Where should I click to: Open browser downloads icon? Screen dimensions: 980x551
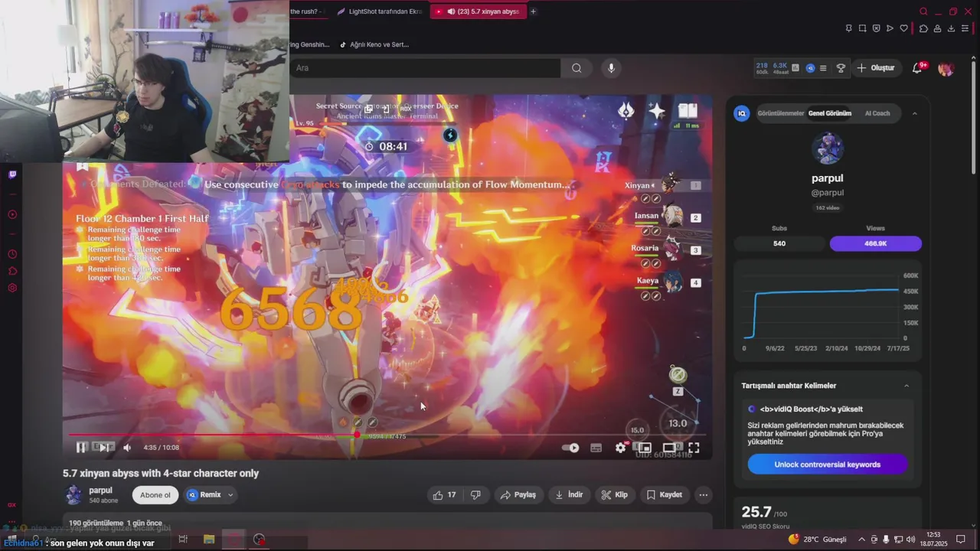click(x=951, y=28)
